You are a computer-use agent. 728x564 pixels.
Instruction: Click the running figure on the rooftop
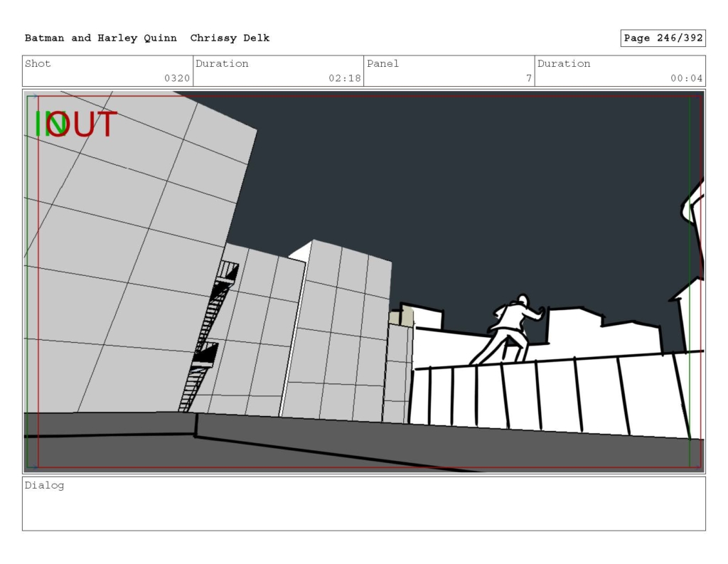tap(508, 329)
